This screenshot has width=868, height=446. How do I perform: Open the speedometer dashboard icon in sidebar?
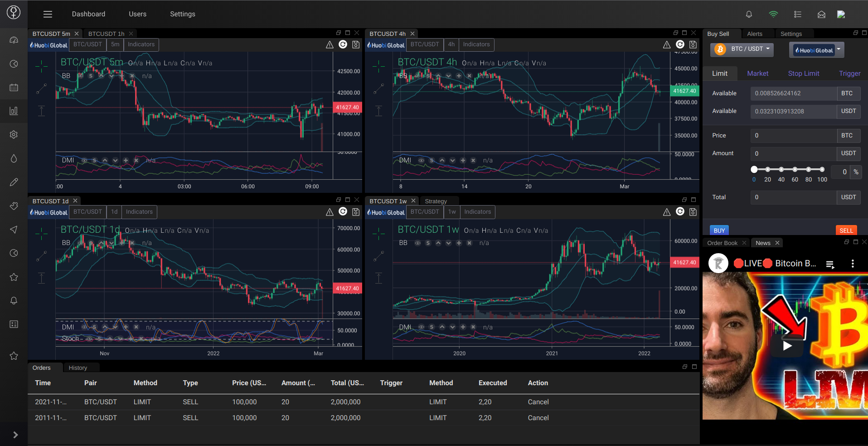tap(14, 40)
